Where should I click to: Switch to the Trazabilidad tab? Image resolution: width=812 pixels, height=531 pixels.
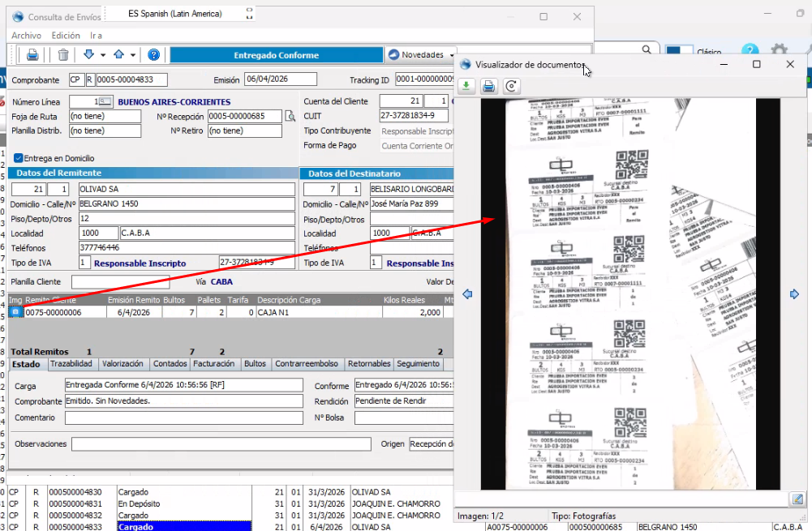[x=71, y=364]
